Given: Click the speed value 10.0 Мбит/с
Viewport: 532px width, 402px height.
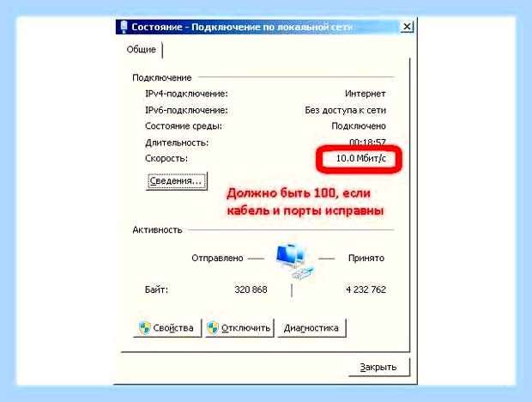Looking at the screenshot, I should pyautogui.click(x=360, y=158).
